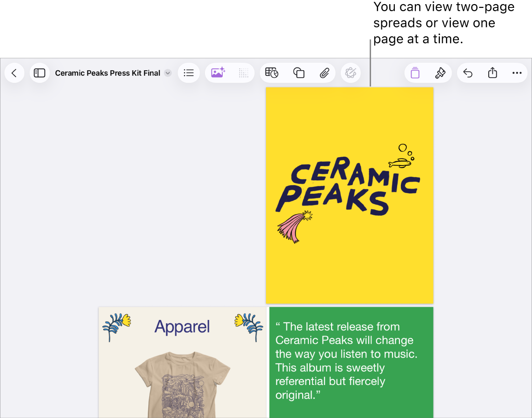Select the Markup brush tool
This screenshot has height=418, width=532.
point(440,73)
